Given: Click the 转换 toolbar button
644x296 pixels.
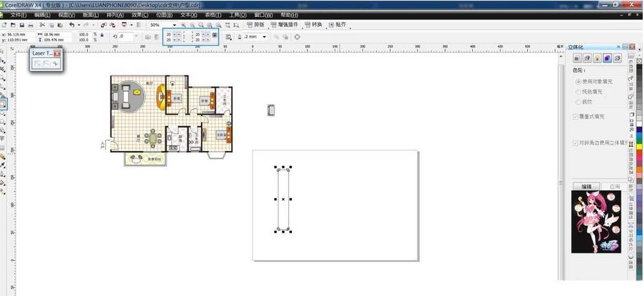Looking at the screenshot, I should tap(313, 25).
